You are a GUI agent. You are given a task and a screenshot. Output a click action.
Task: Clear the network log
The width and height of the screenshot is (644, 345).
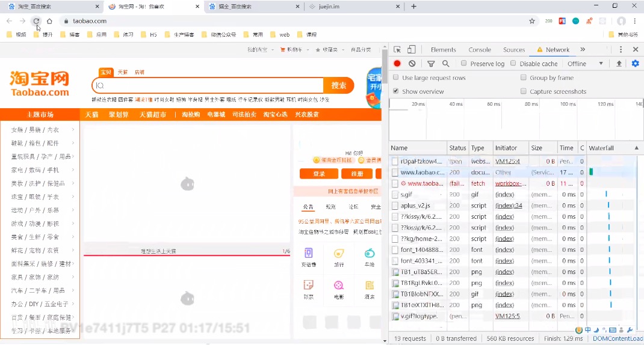pos(412,64)
